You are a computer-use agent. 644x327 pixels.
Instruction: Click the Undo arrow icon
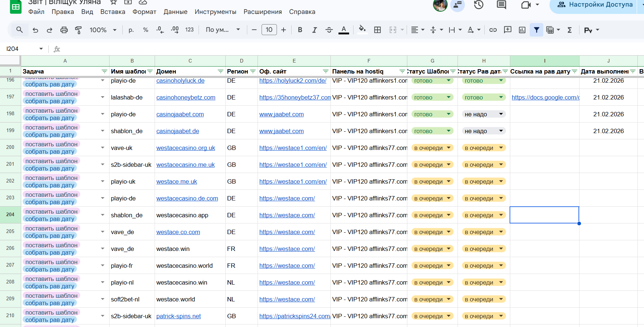36,30
